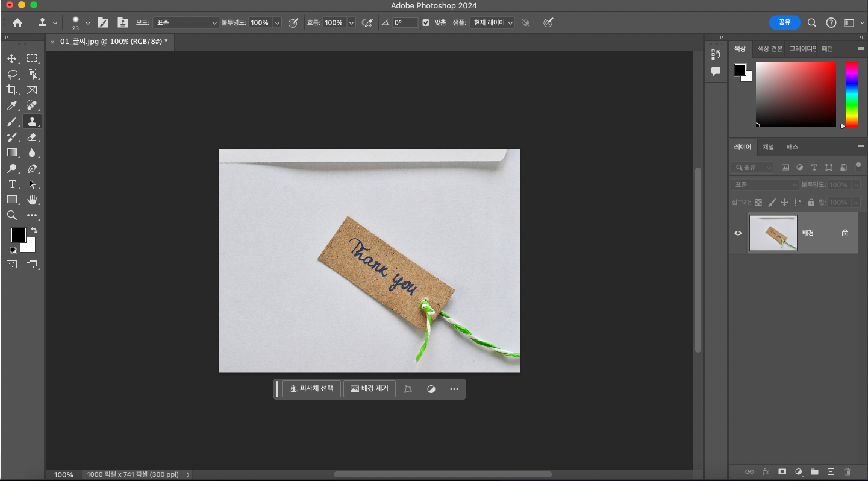868x481 pixels.
Task: Select the Eraser tool
Action: 32,137
